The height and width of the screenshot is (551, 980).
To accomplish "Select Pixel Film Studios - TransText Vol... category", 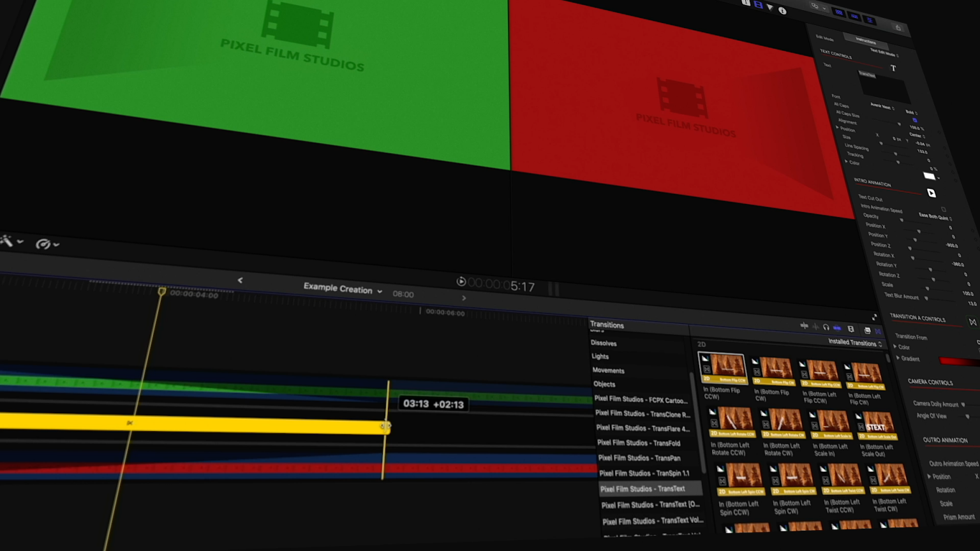I will [x=653, y=521].
